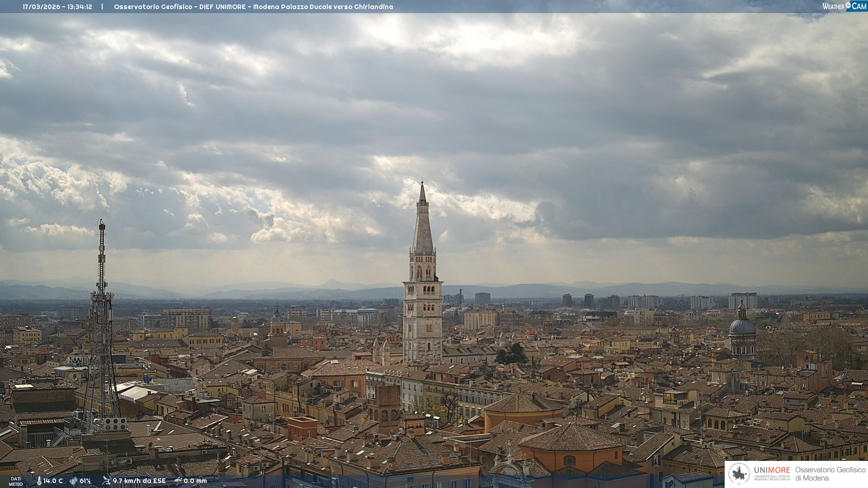Click Osservatorio Geofisico di Modena text

(830, 474)
